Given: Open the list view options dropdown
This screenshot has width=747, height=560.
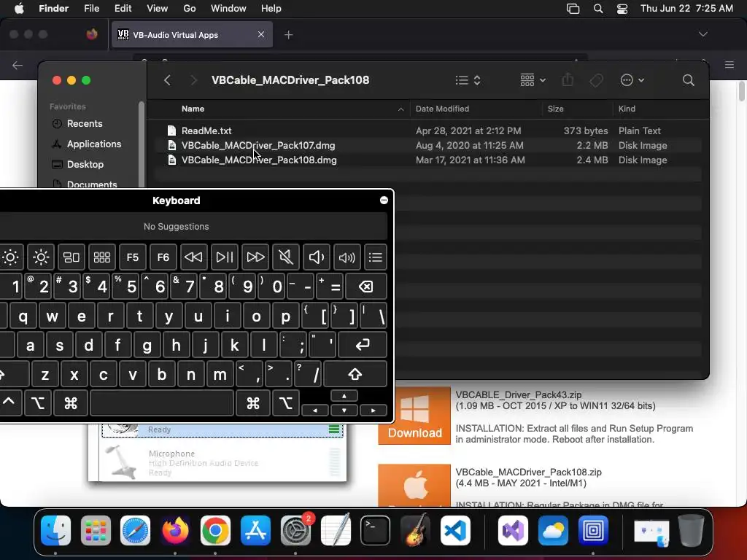Looking at the screenshot, I should [x=468, y=80].
